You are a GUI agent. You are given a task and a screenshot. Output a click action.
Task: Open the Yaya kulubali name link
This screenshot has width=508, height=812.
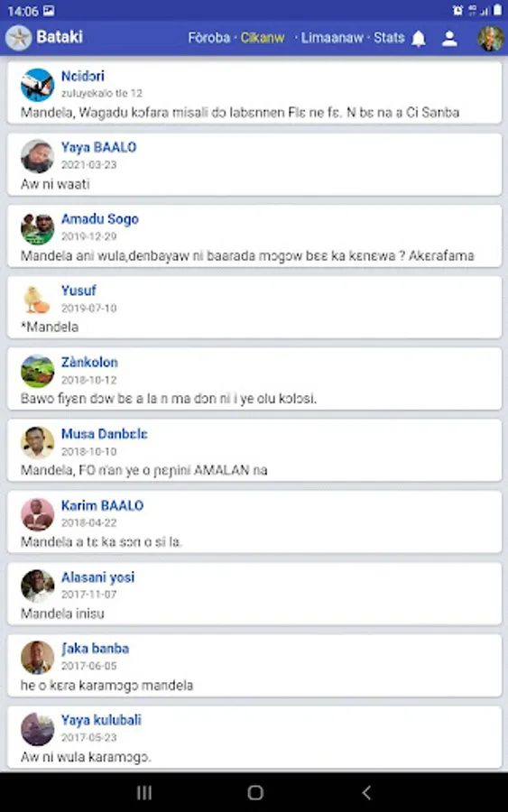coord(101,720)
